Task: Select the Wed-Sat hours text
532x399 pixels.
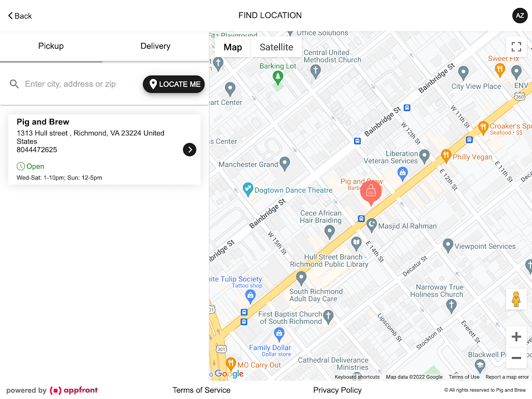Action: [x=59, y=178]
